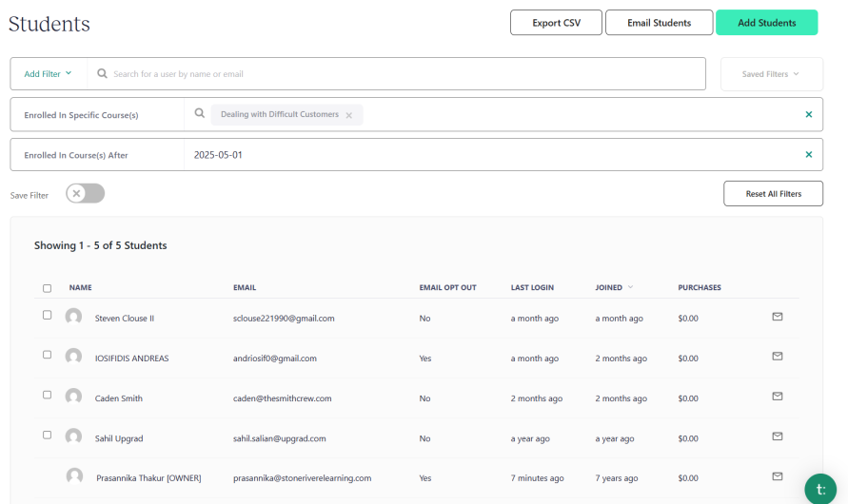
Task: Check the select-all students checkbox
Action: [x=47, y=288]
